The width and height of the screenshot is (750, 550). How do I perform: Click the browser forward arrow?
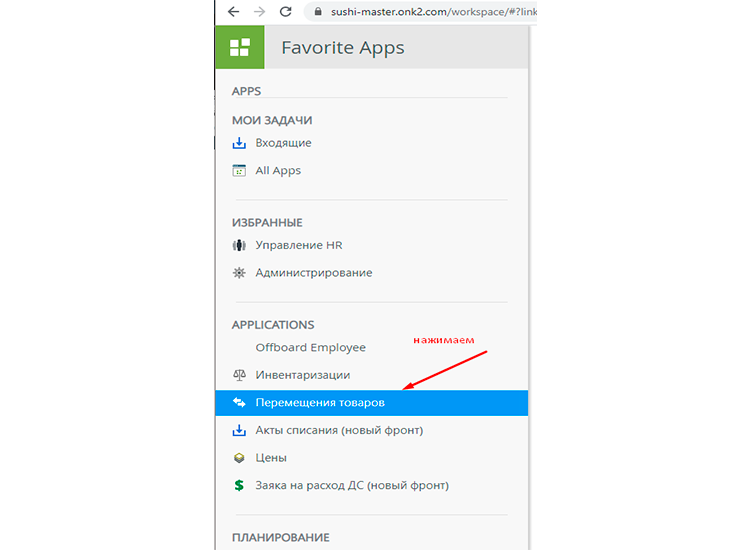pyautogui.click(x=259, y=11)
